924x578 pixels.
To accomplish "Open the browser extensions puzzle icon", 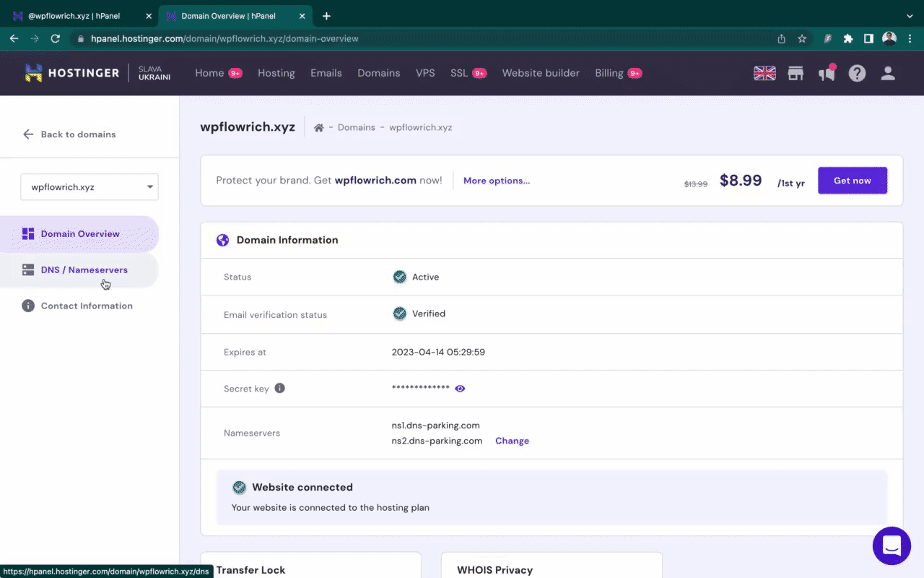I will click(848, 39).
